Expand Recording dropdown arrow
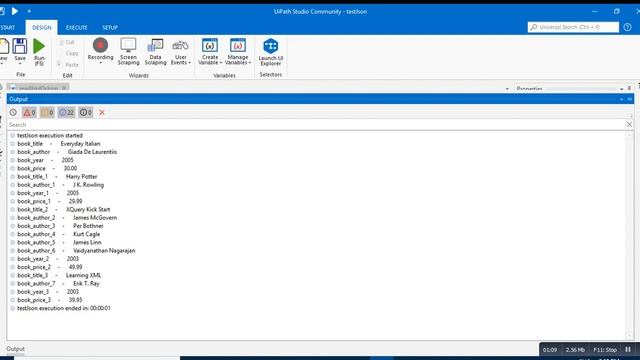Screen dimensions: 640x360 point(100,63)
